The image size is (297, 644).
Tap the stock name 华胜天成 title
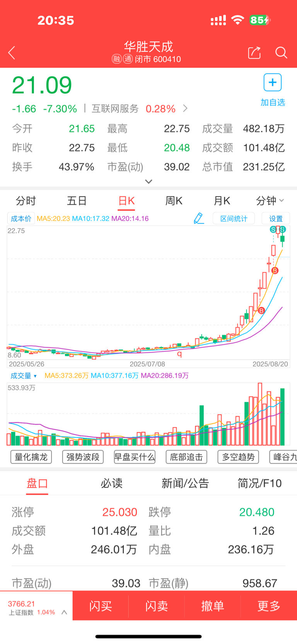[148, 47]
